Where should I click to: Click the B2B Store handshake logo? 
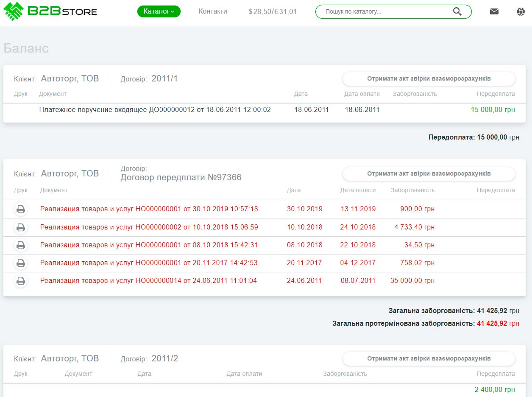50,11
